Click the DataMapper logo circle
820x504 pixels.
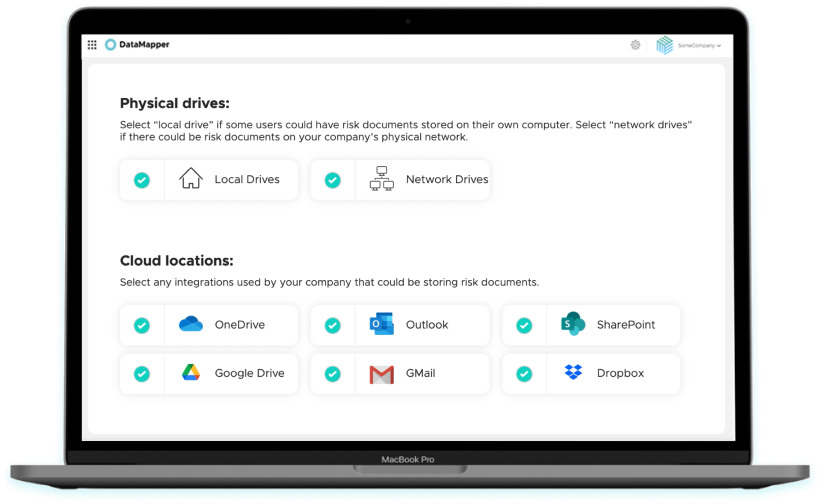pyautogui.click(x=110, y=45)
